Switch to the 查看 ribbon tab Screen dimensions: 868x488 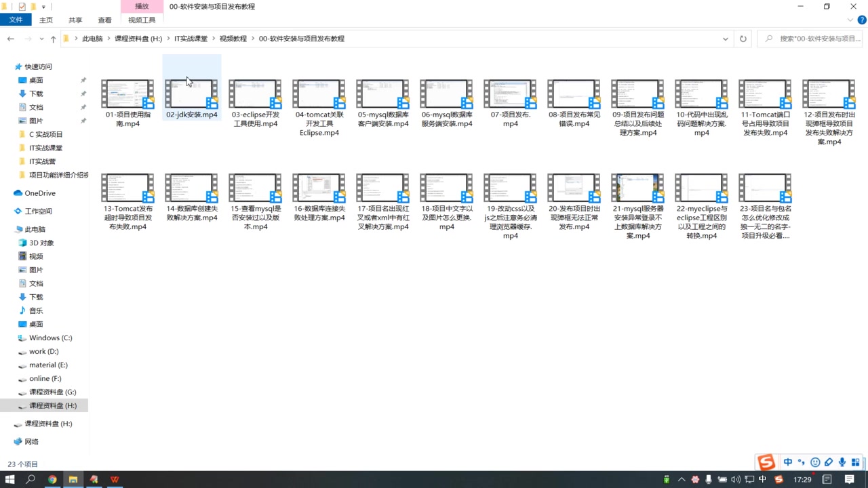[104, 20]
